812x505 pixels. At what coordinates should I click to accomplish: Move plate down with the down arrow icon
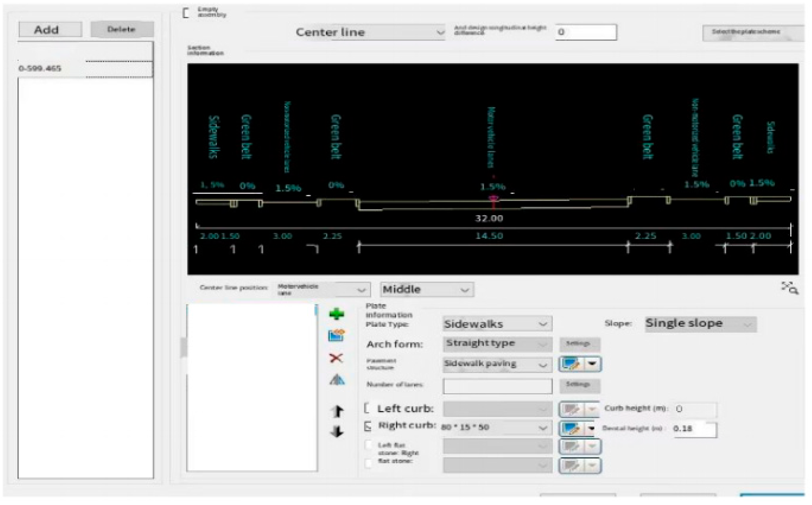click(x=337, y=432)
